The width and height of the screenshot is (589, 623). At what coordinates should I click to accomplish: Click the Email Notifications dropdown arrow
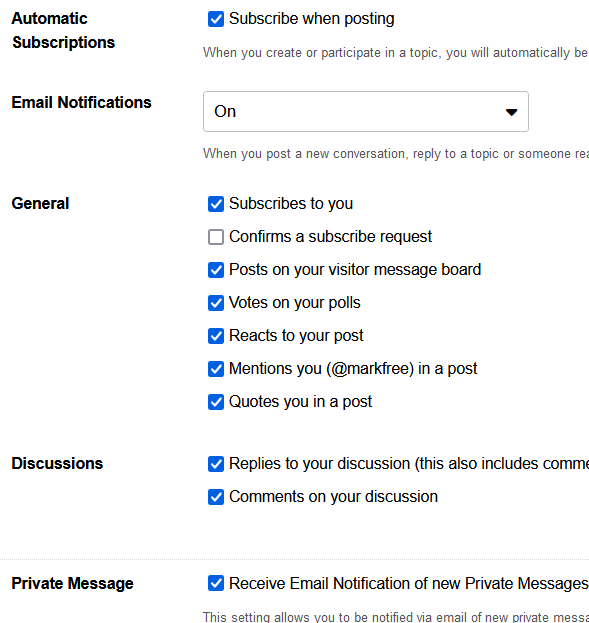click(x=511, y=112)
